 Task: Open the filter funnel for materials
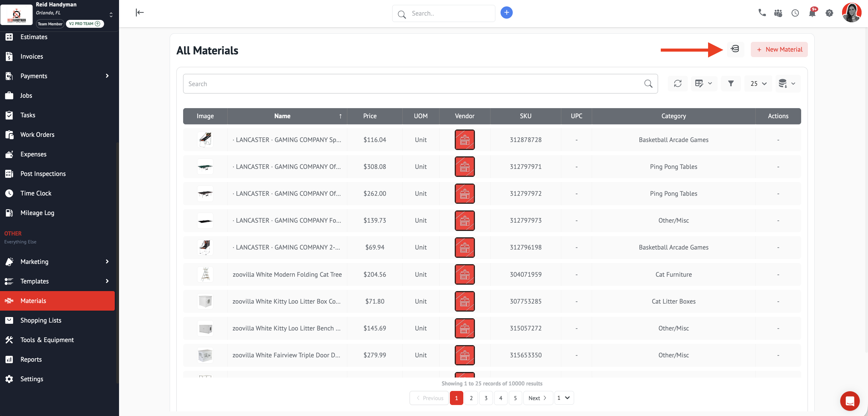pos(731,84)
